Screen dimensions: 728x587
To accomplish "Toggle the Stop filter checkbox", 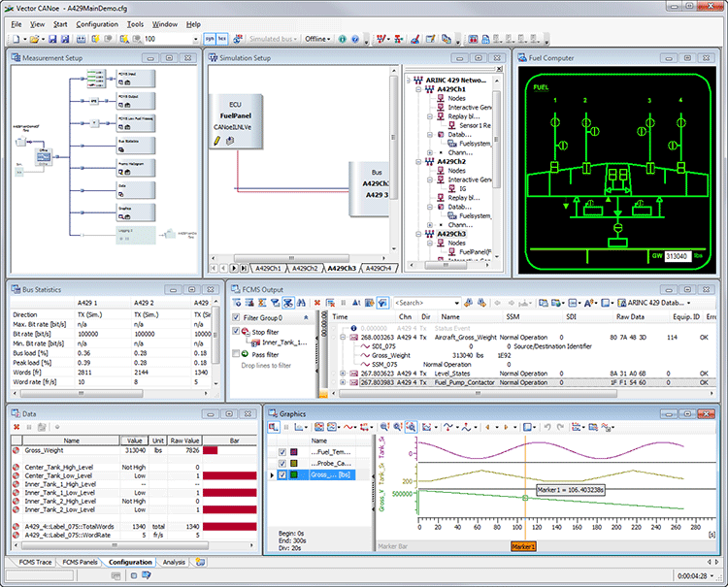I will coord(238,331).
